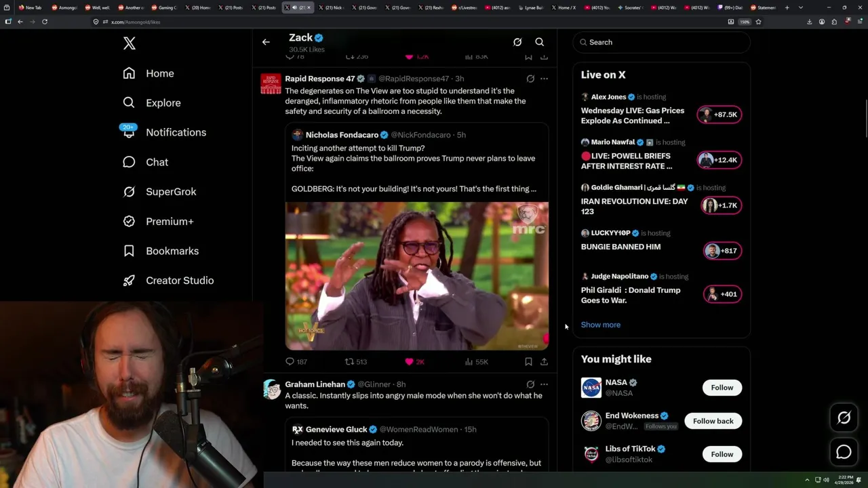Click Grok icon on Rapid Response 47 post
This screenshot has height=488, width=868.
coord(530,79)
